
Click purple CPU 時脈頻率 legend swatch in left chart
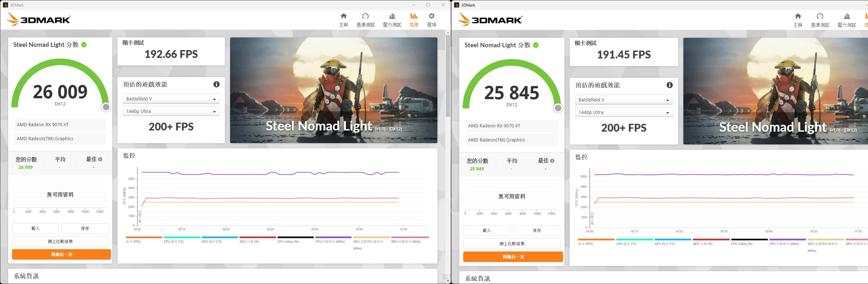click(333, 237)
